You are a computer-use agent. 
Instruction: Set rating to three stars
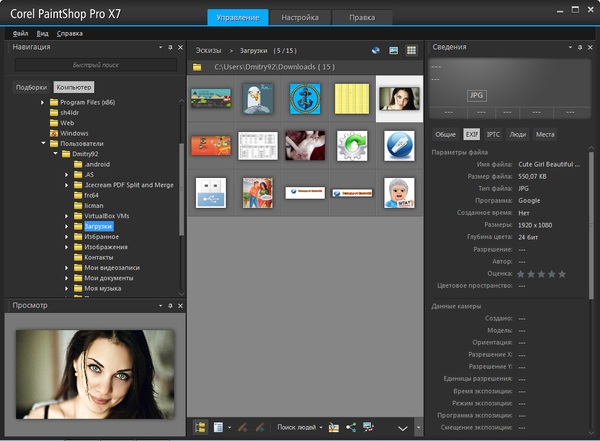click(542, 273)
